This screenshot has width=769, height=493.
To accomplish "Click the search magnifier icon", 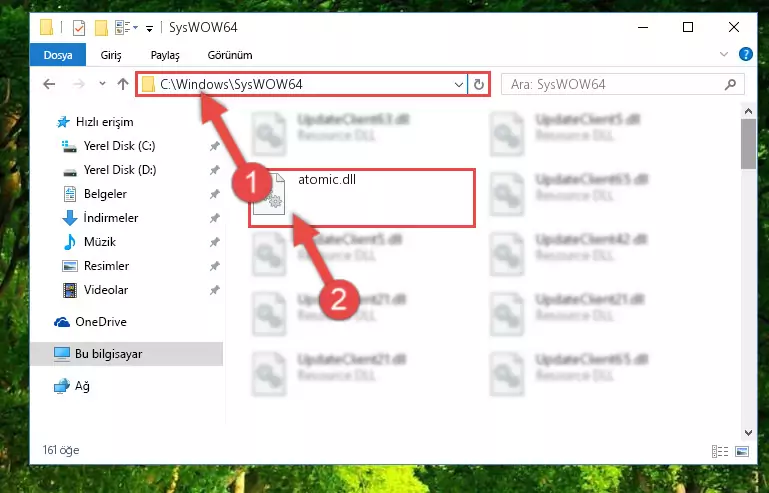I will coord(730,84).
